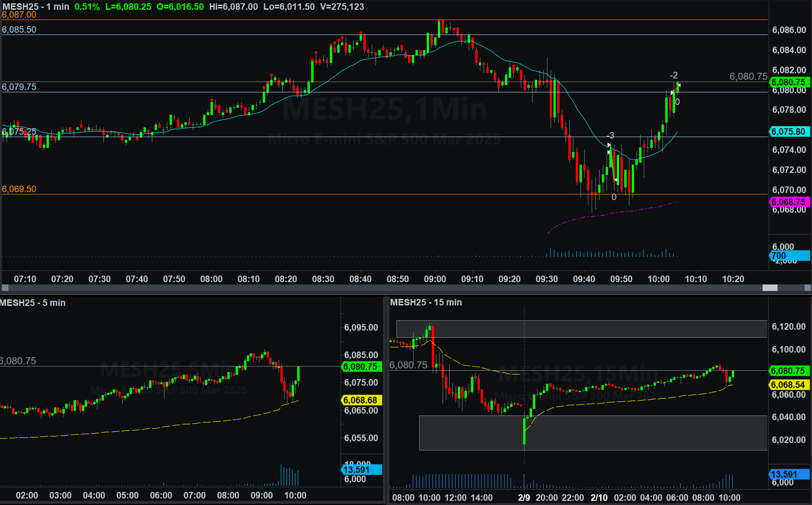Click the -3 trade marker label
The height and width of the screenshot is (505, 812).
click(x=611, y=136)
